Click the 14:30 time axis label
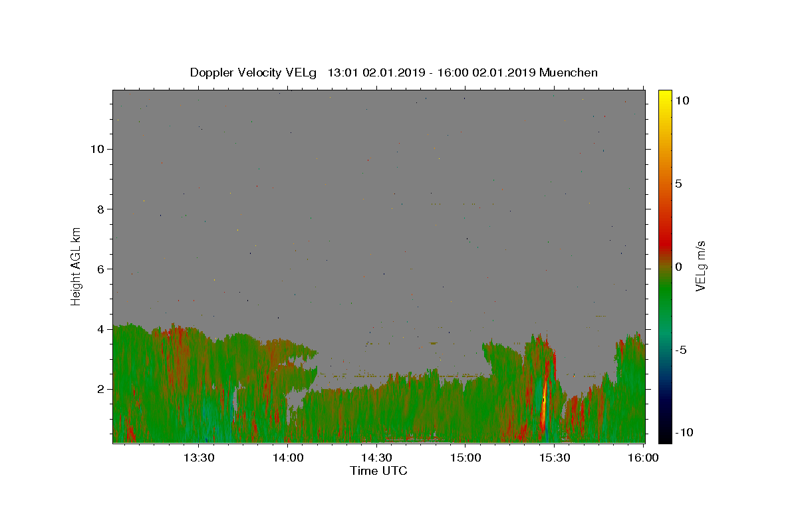Screen dimensions: 798x532 point(376,458)
